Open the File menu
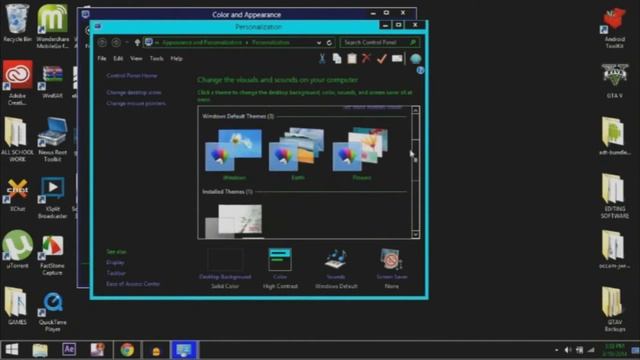 [102, 59]
